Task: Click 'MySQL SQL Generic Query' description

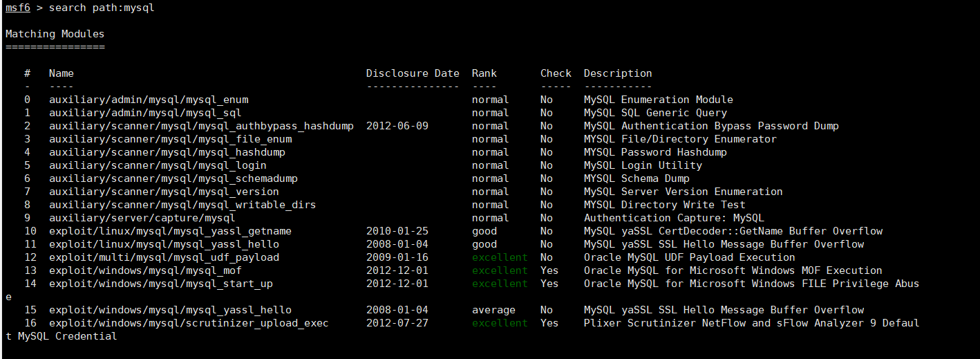Action: (655, 113)
